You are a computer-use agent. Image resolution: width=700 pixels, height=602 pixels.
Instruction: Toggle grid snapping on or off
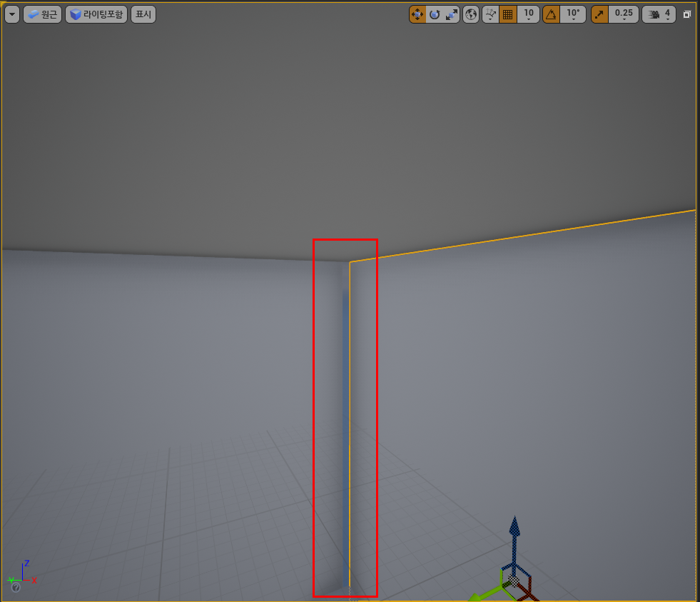click(x=508, y=14)
